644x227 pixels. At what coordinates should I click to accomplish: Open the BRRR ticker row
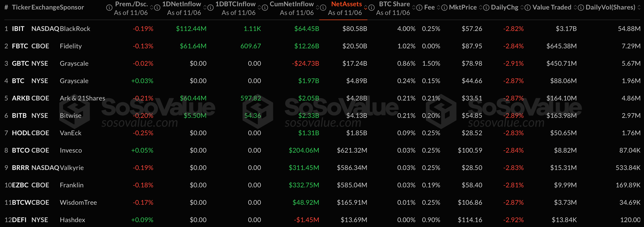click(x=20, y=168)
